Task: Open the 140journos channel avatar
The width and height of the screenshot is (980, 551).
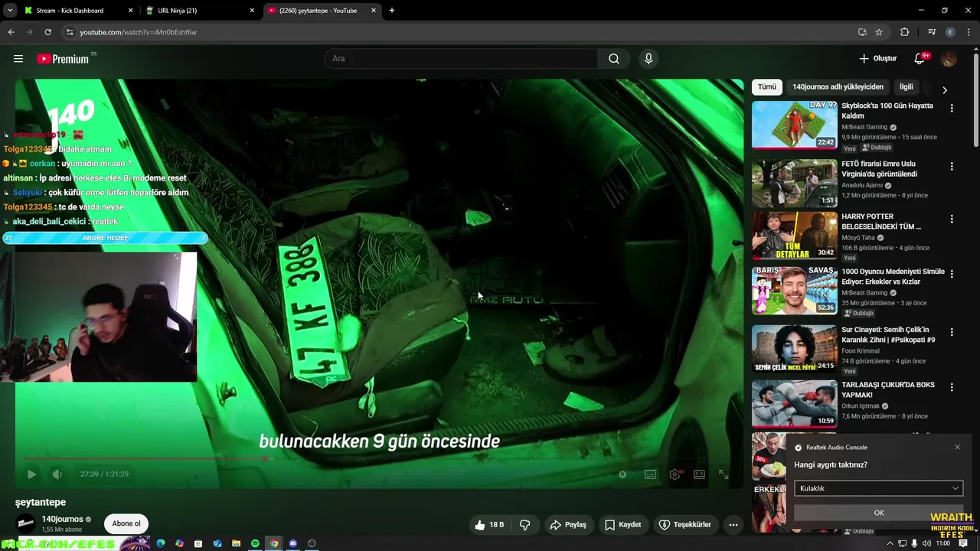Action: (25, 524)
